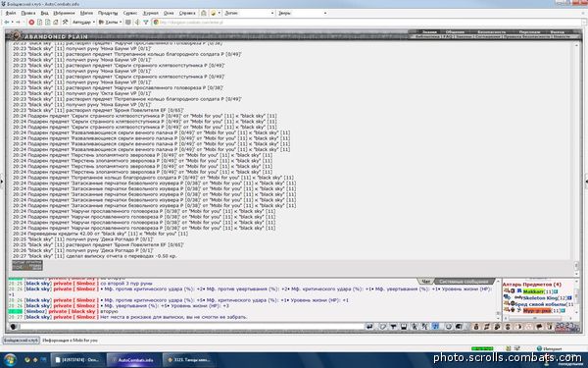
Task: Click the blue highlighted chat toolbar icon
Action: click(435, 327)
